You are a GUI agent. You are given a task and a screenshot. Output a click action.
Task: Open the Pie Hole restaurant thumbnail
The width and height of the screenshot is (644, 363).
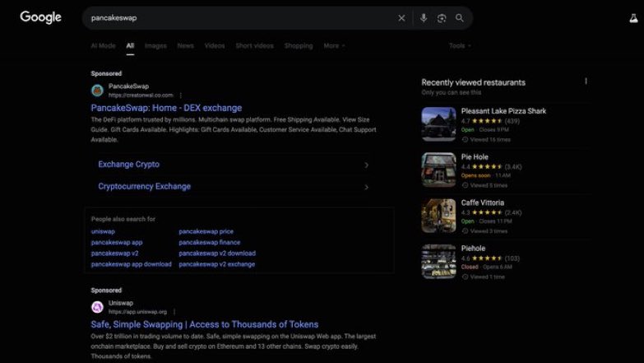(x=438, y=170)
